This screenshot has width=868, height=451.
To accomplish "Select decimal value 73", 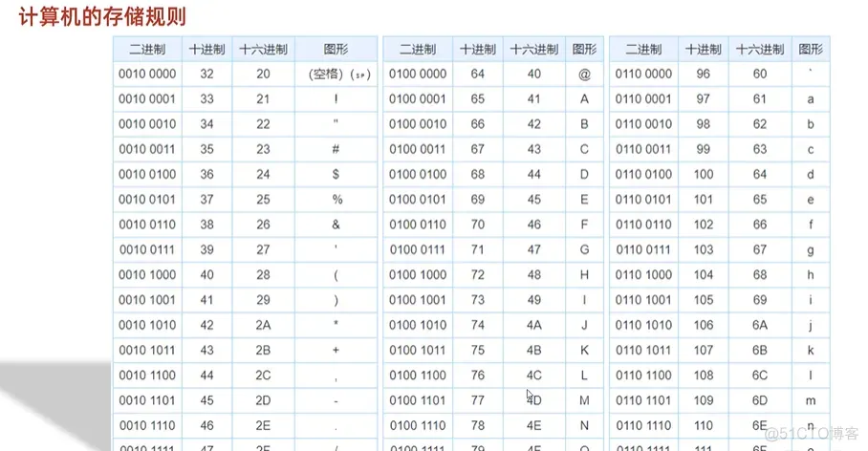I will (478, 300).
